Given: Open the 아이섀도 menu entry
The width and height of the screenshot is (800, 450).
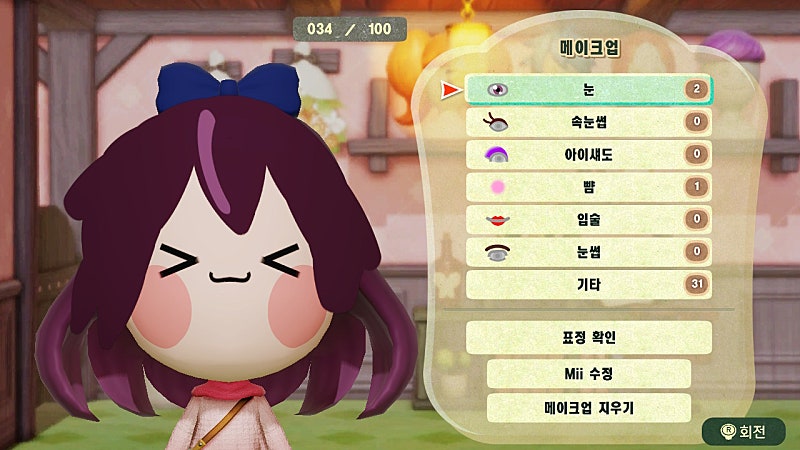Looking at the screenshot, I should click(x=589, y=155).
